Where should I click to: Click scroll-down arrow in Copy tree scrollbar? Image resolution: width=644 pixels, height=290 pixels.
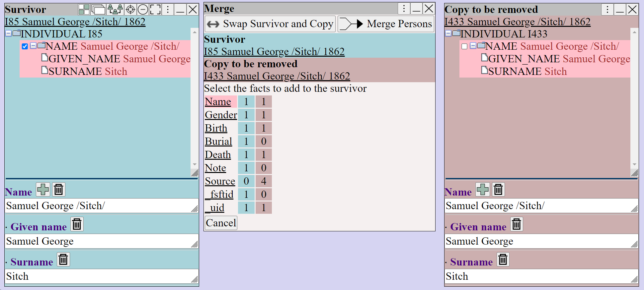point(634,164)
